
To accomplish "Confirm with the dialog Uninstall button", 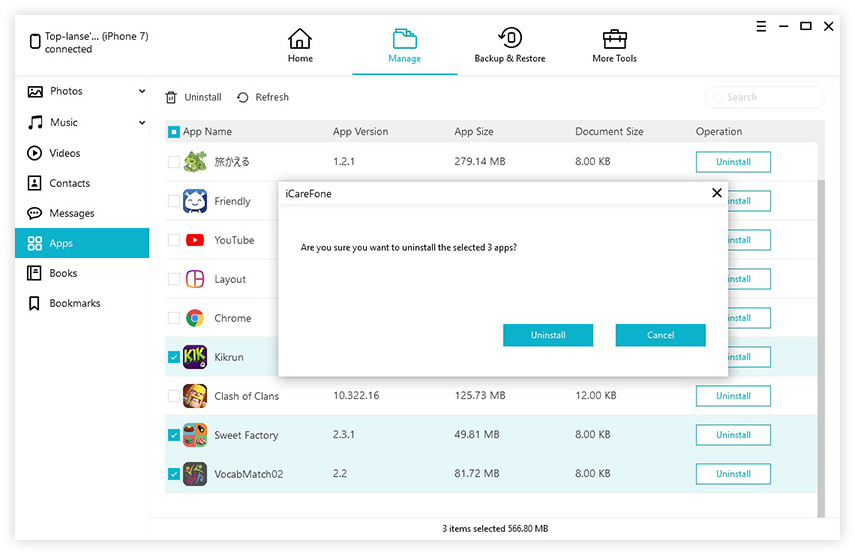I will coord(548,335).
